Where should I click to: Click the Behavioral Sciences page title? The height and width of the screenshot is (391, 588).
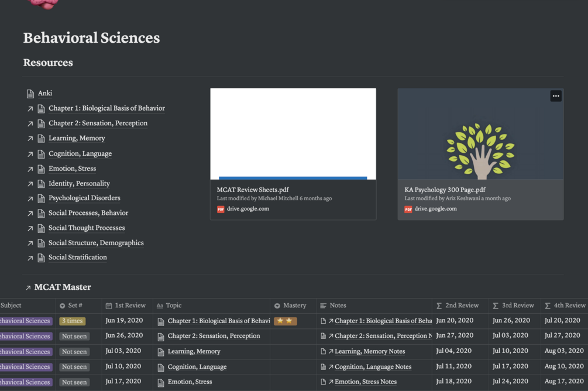pos(91,37)
